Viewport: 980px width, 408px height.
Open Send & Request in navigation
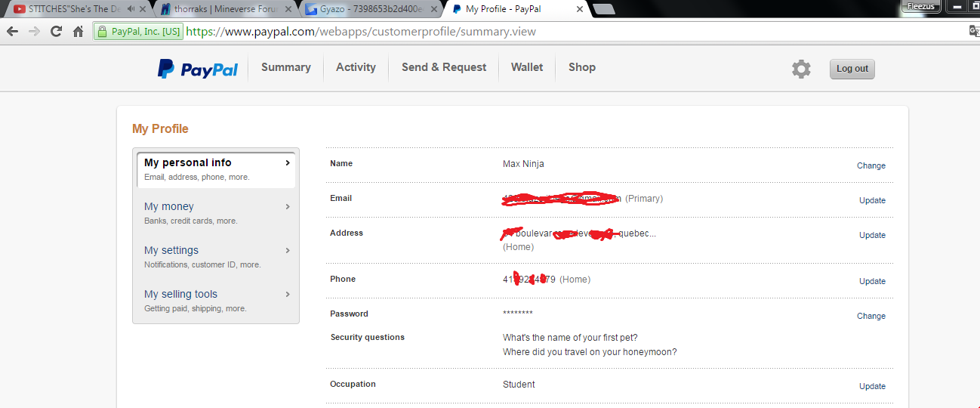(x=444, y=67)
